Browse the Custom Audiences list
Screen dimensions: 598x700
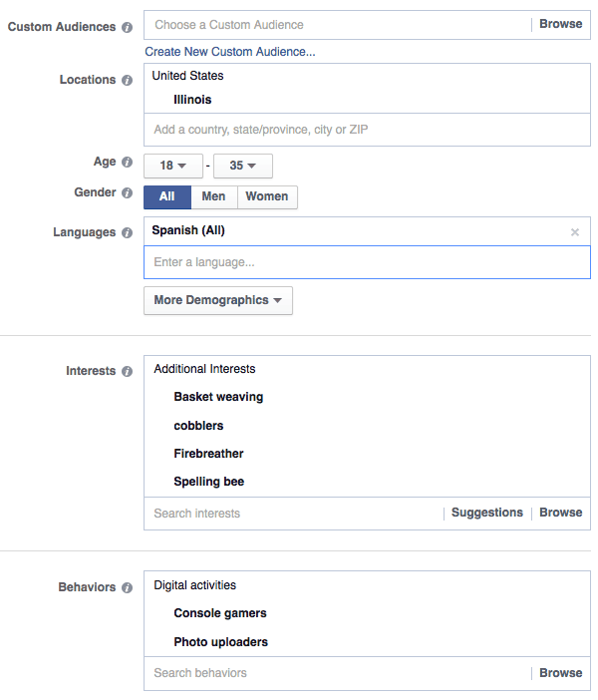[x=560, y=24]
